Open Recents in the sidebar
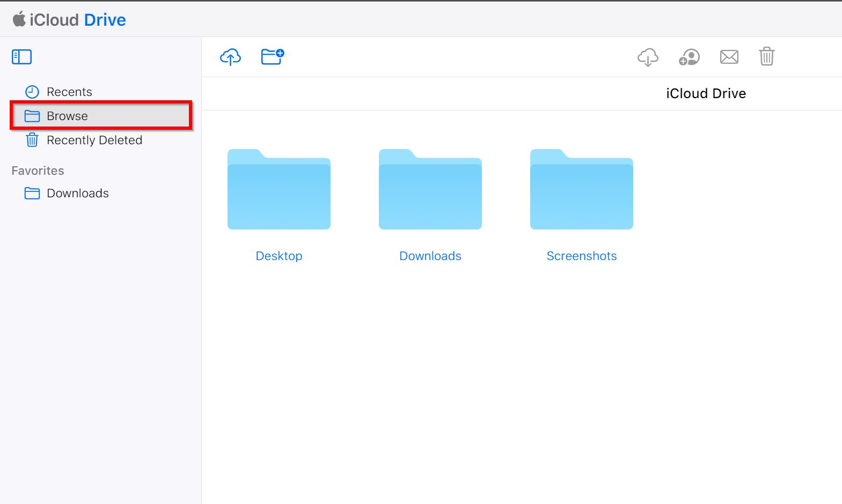 [x=101, y=92]
